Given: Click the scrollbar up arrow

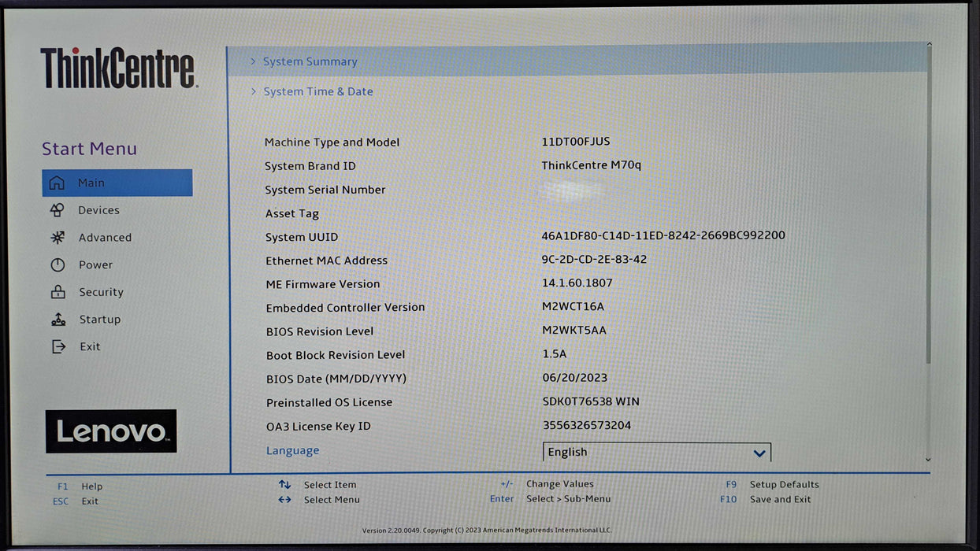Looking at the screenshot, I should (929, 45).
